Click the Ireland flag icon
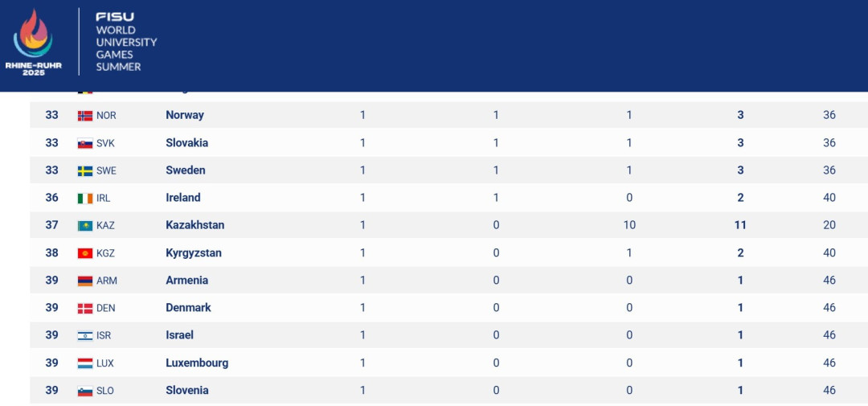The width and height of the screenshot is (868, 406). (85, 199)
